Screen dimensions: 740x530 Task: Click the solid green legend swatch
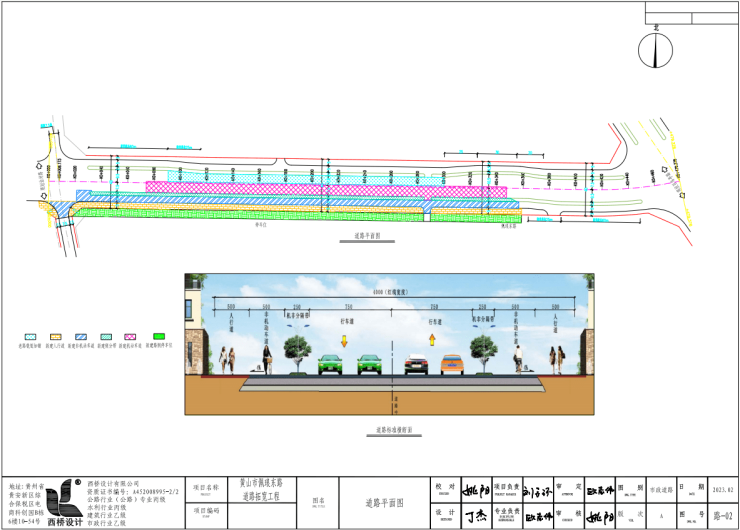(159, 336)
